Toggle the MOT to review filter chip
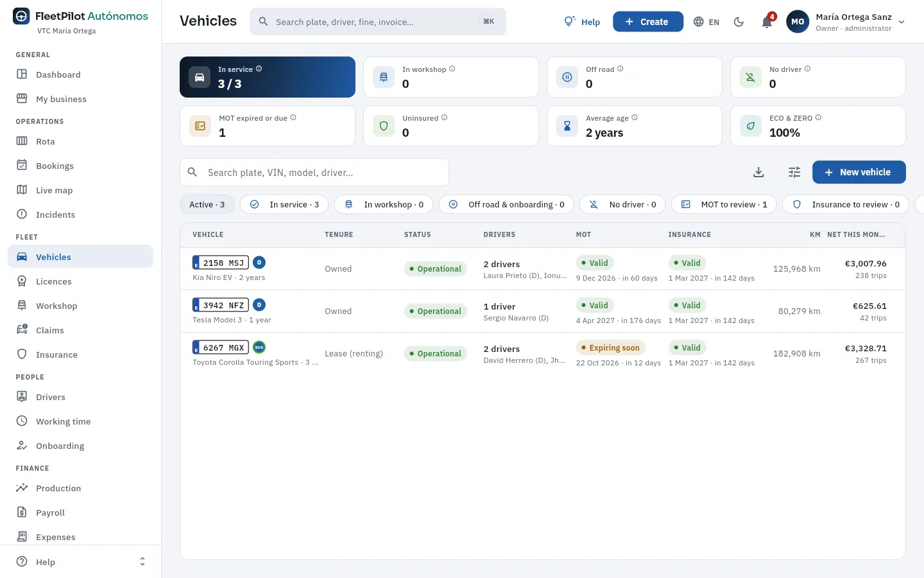 [724, 204]
